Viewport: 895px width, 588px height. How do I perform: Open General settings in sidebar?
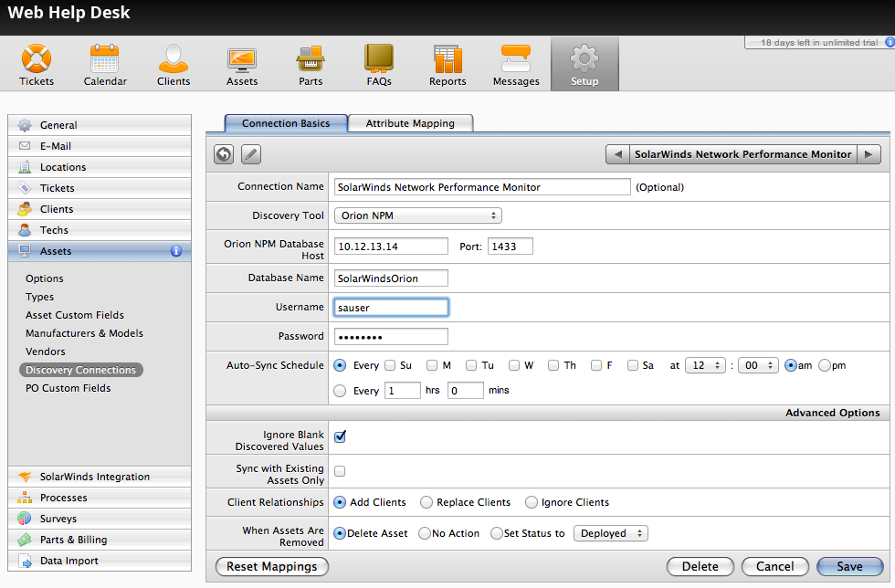100,125
